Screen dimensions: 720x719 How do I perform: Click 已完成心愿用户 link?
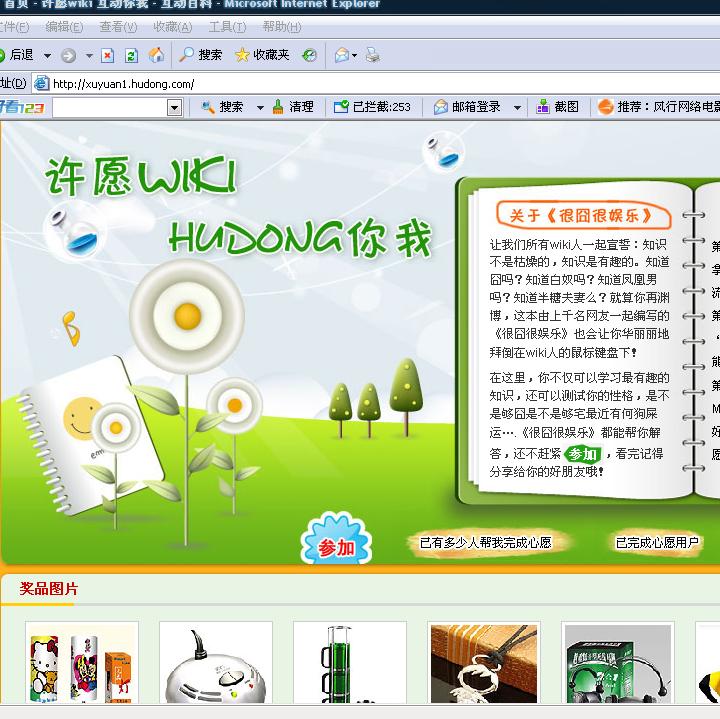(657, 543)
